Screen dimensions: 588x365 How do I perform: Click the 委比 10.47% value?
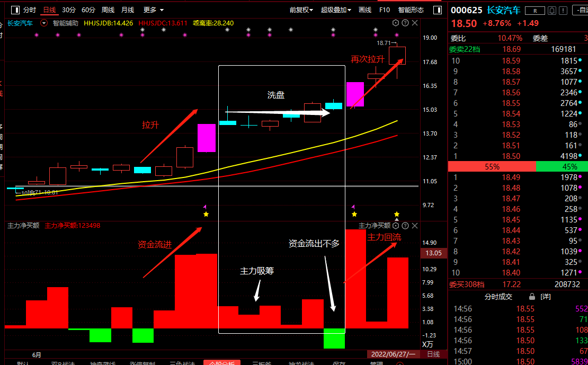(510, 38)
